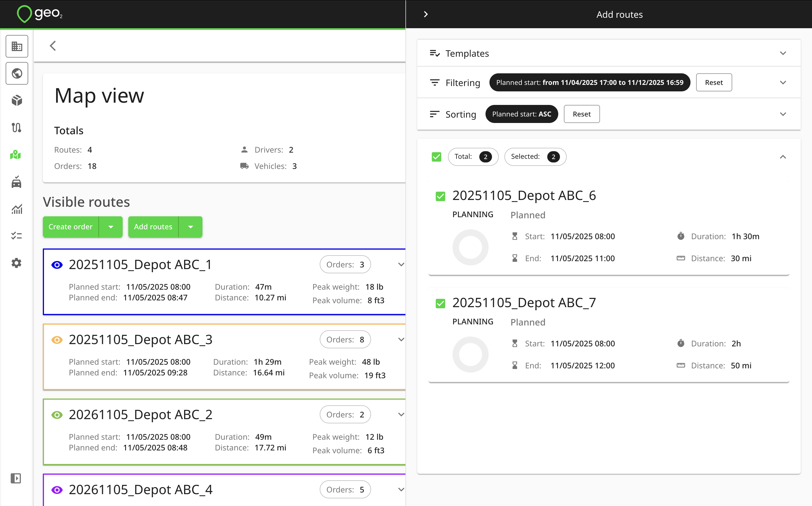Expand the Sorting section chevron
Image resolution: width=812 pixels, height=506 pixels.
tap(783, 114)
